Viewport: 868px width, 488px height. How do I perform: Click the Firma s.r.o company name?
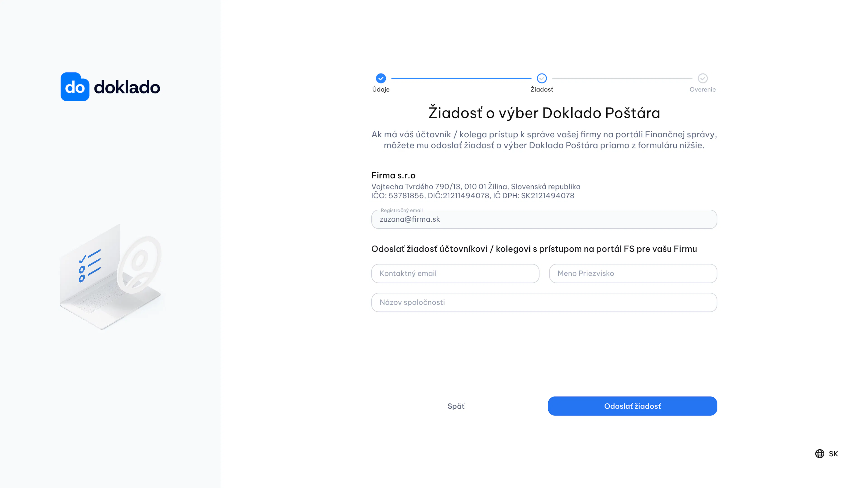click(x=393, y=176)
